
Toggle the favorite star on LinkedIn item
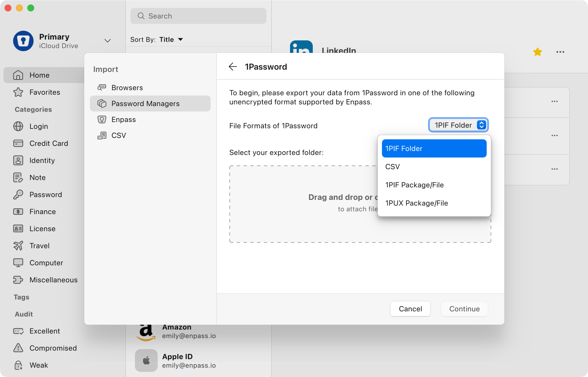point(537,52)
